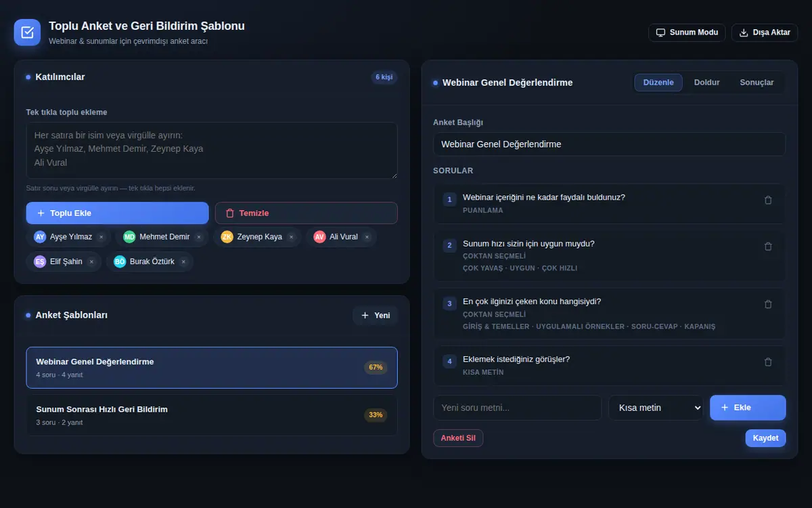Remove participant Zeynep Kaya
The width and height of the screenshot is (812, 508).
(291, 237)
